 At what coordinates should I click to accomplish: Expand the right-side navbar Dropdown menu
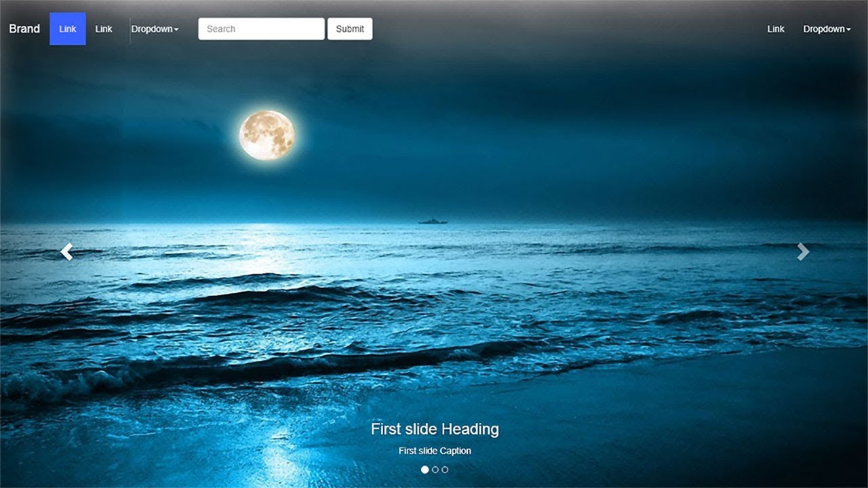[x=827, y=28]
